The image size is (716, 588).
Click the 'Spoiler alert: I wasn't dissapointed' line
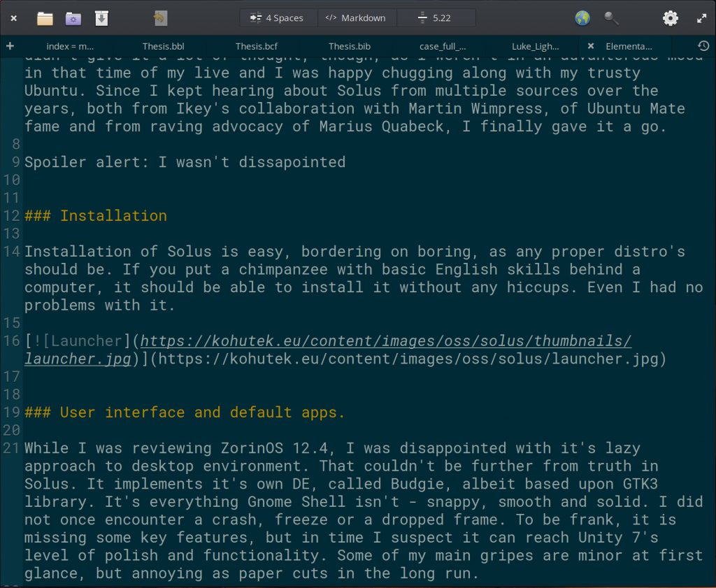click(185, 162)
